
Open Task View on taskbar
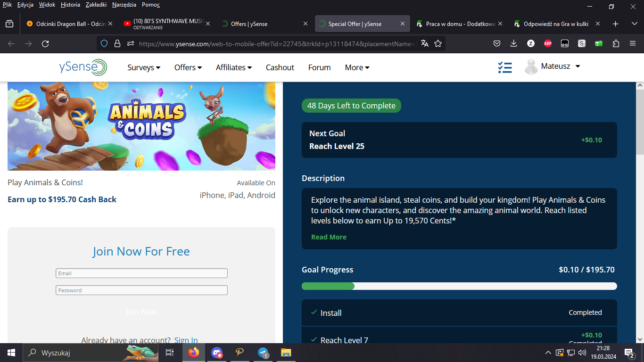(x=170, y=353)
